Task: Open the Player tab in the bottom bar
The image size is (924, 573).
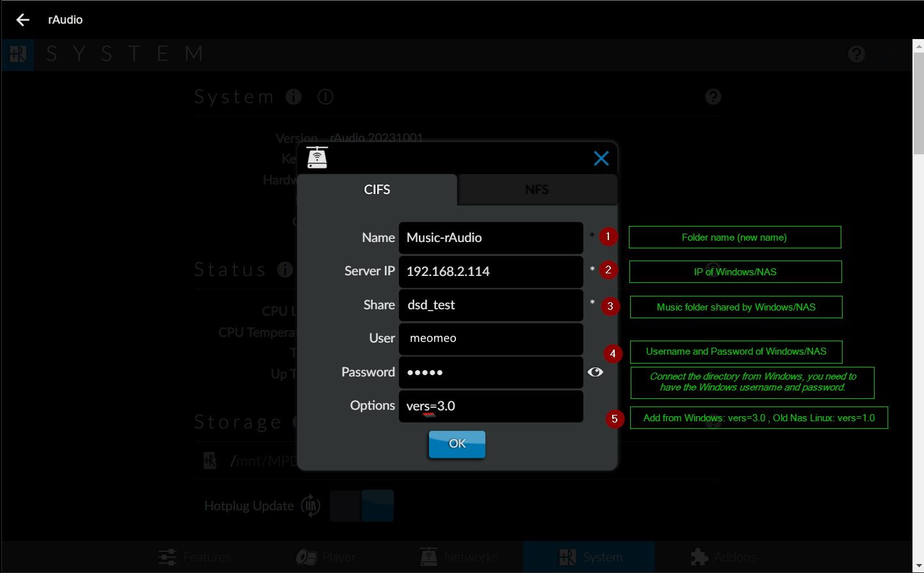Action: click(x=326, y=557)
